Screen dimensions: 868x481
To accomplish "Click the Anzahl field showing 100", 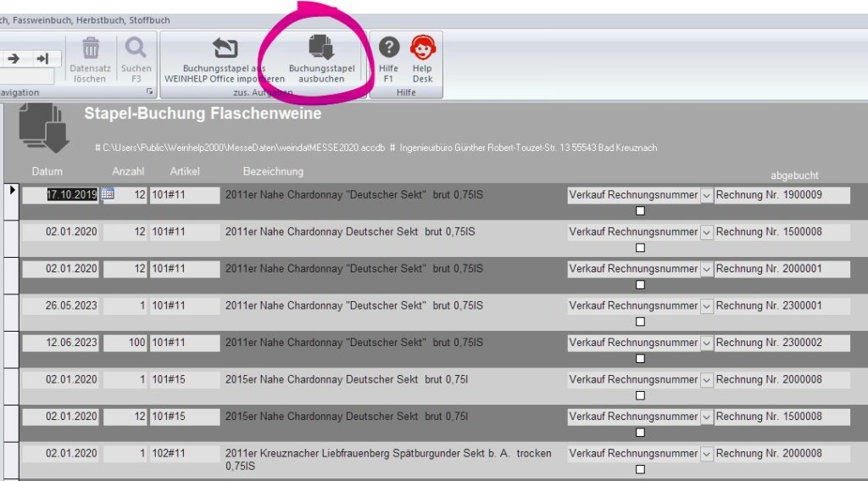I will pos(125,343).
